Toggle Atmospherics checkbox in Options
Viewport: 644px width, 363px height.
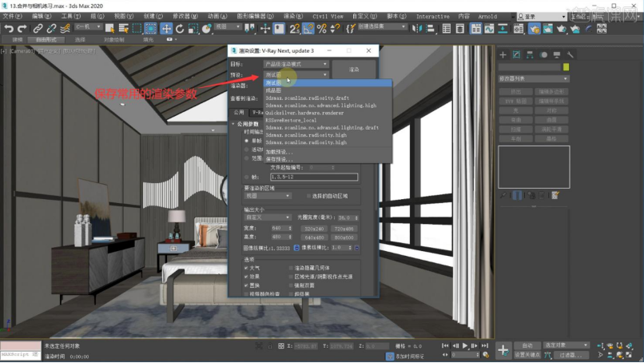(246, 268)
